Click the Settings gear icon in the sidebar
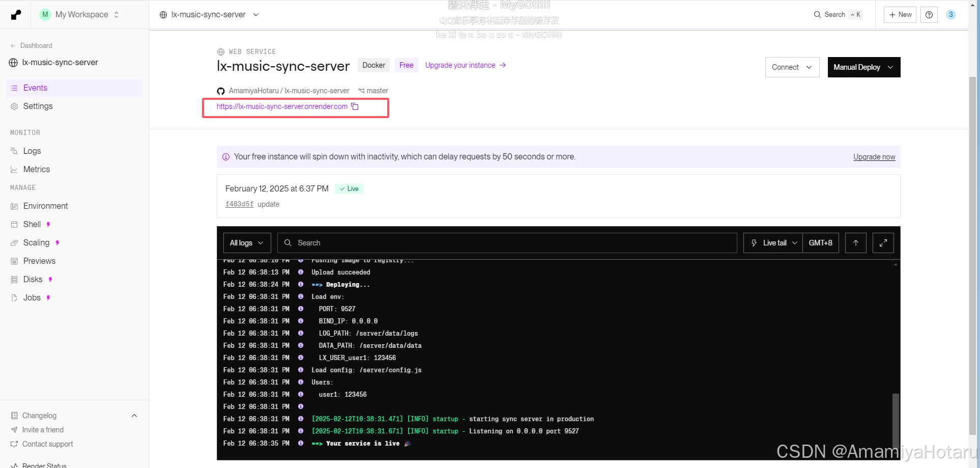Viewport: 980px width, 468px height. tap(14, 106)
